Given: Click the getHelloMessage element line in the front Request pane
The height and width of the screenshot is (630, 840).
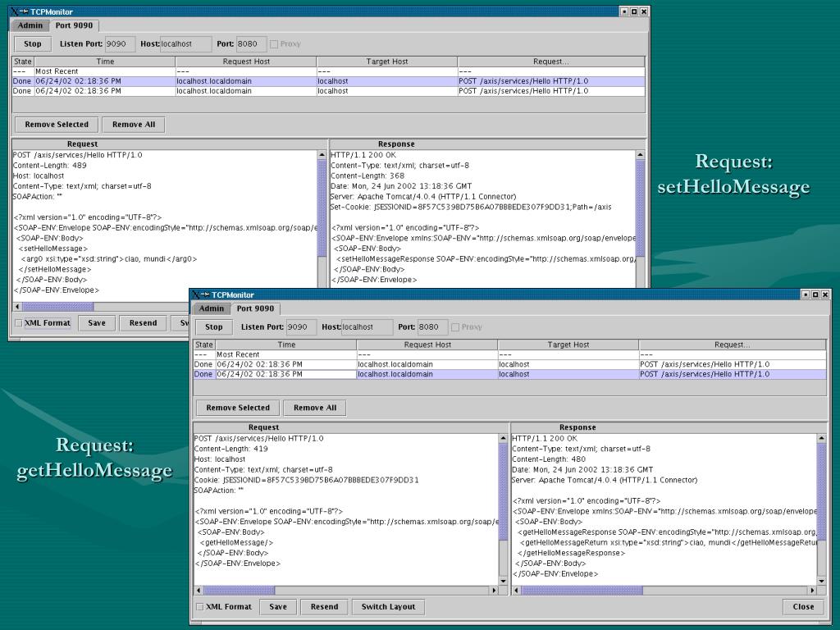Looking at the screenshot, I should point(236,543).
